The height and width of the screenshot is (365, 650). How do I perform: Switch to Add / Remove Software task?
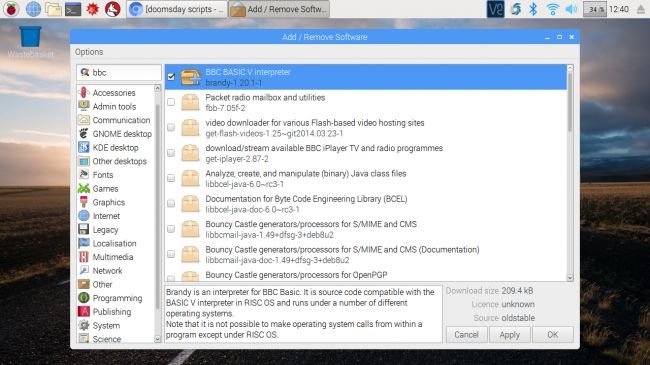pyautogui.click(x=279, y=9)
